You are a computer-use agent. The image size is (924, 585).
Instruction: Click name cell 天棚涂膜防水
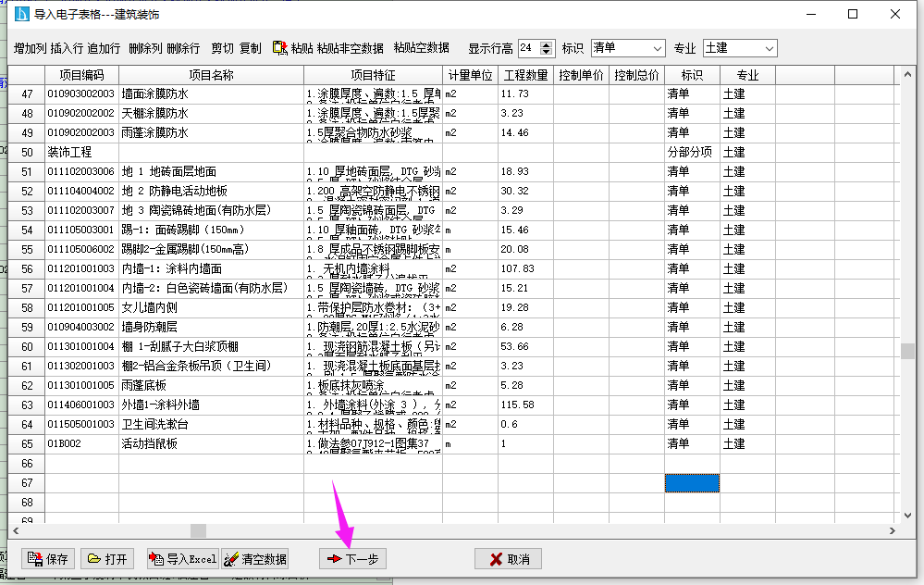[x=212, y=113]
